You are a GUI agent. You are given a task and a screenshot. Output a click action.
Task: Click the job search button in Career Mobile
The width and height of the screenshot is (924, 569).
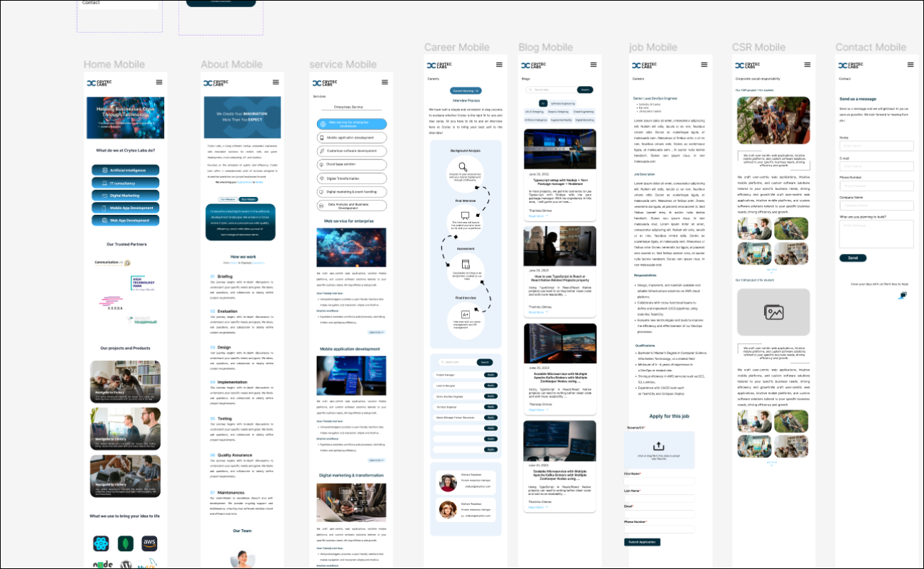tap(485, 362)
